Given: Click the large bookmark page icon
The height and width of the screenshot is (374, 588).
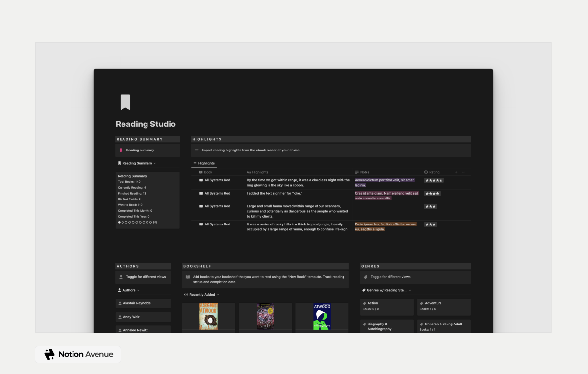Looking at the screenshot, I should point(125,102).
